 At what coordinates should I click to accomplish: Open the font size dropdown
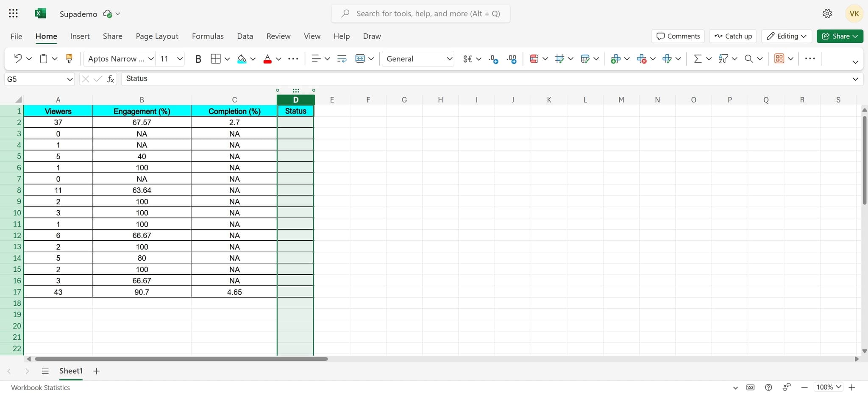[180, 59]
